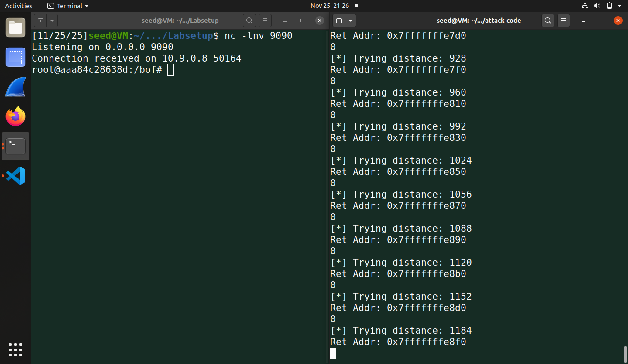The image size is (628, 364).
Task: Expand tab dropdown arrow in Labsetup terminal
Action: click(x=52, y=21)
